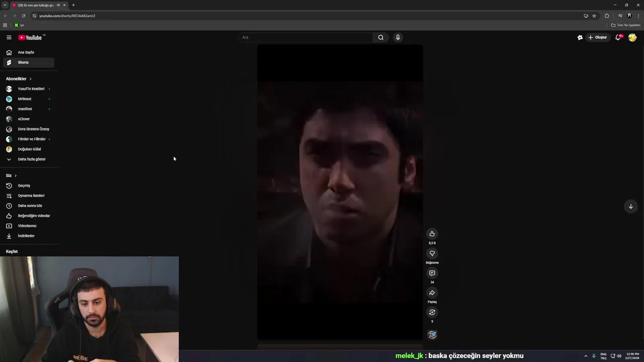This screenshot has height=362, width=644.
Task: Click taskbar network display icon
Action: (613, 356)
